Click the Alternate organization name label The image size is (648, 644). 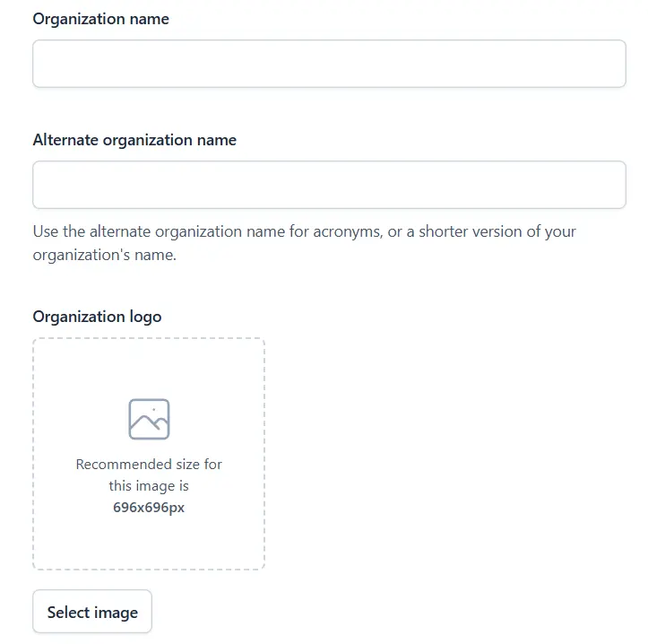pyautogui.click(x=134, y=140)
